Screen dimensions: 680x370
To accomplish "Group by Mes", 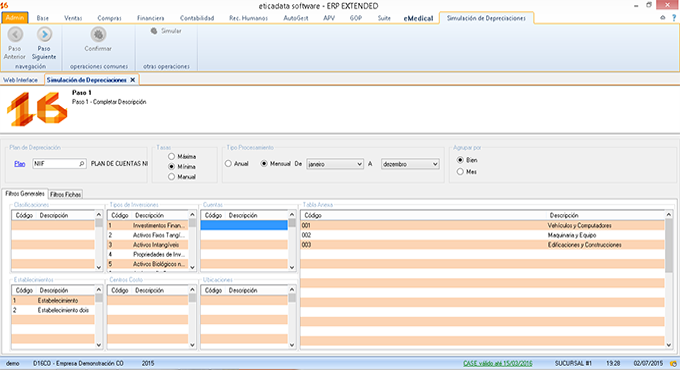I will [460, 172].
